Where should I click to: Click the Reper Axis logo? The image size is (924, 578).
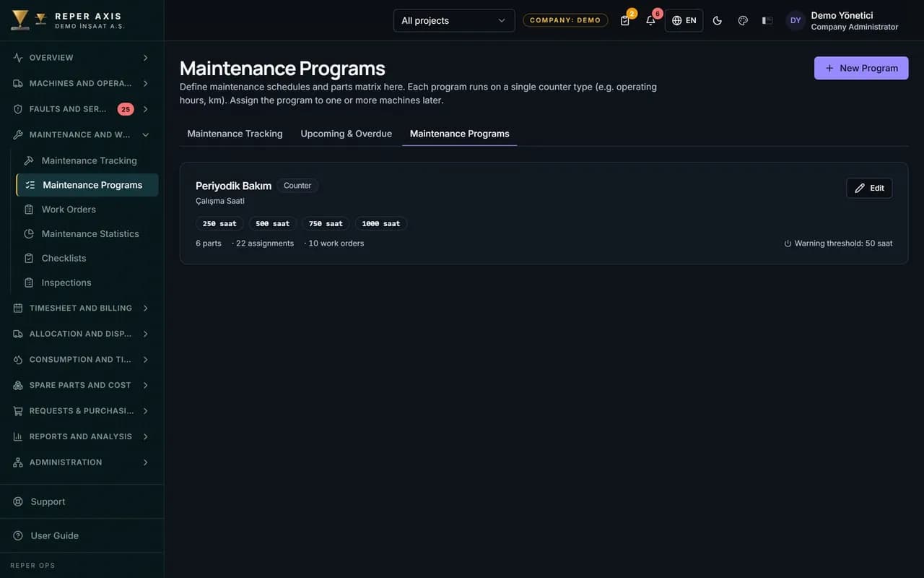point(20,20)
